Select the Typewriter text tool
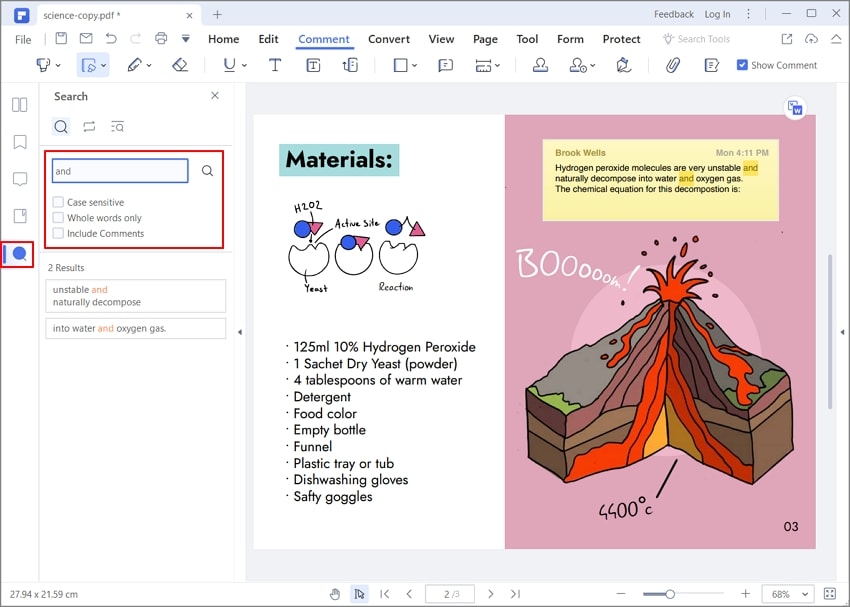The height and width of the screenshot is (607, 850). click(x=275, y=65)
